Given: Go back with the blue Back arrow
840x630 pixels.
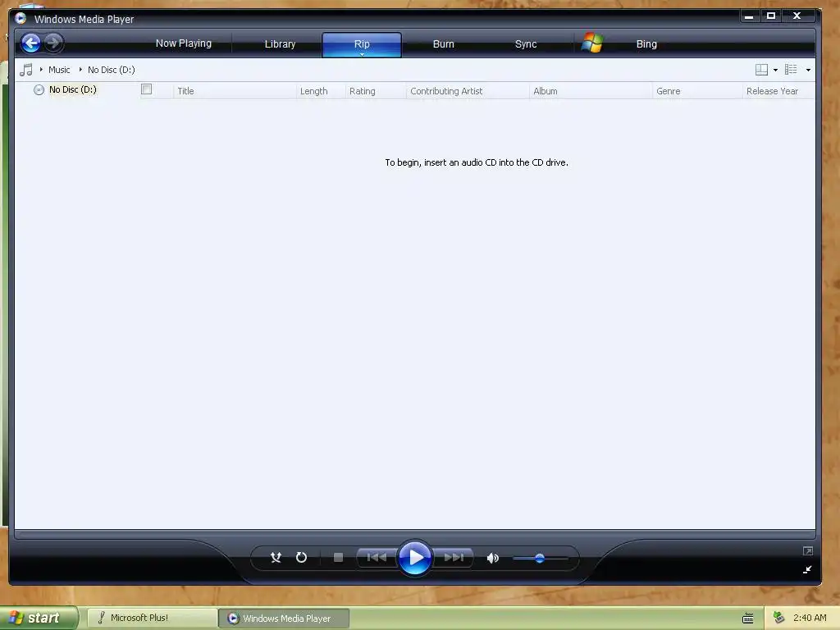Looking at the screenshot, I should coord(31,43).
